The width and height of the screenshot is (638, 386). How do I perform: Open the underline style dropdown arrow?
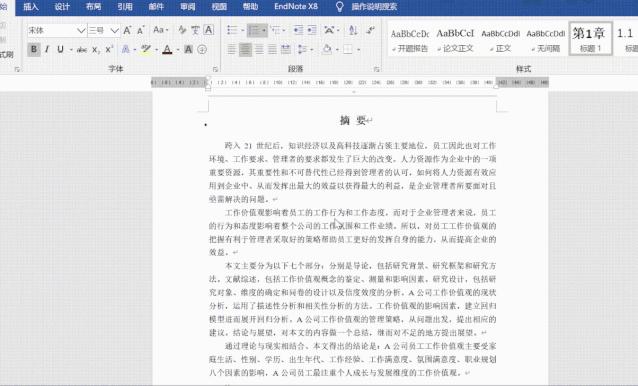70,50
